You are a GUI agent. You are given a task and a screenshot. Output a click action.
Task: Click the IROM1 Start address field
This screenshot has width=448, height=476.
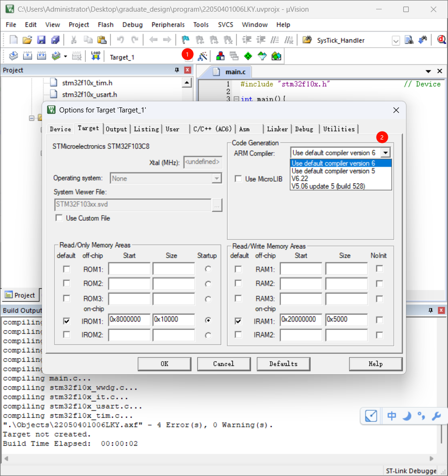pyautogui.click(x=129, y=320)
